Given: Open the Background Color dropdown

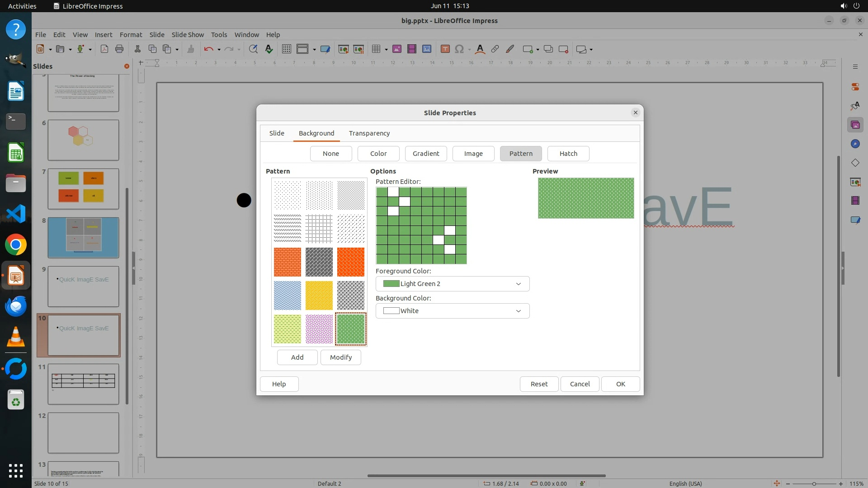Looking at the screenshot, I should (452, 311).
